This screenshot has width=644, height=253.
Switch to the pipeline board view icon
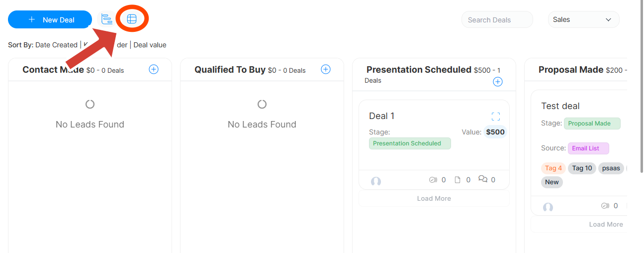(107, 19)
